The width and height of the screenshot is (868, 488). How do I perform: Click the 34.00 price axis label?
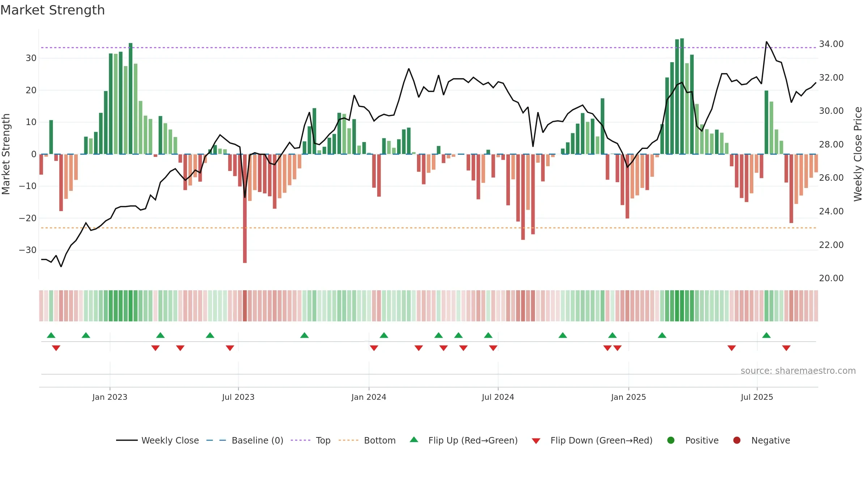point(831,44)
